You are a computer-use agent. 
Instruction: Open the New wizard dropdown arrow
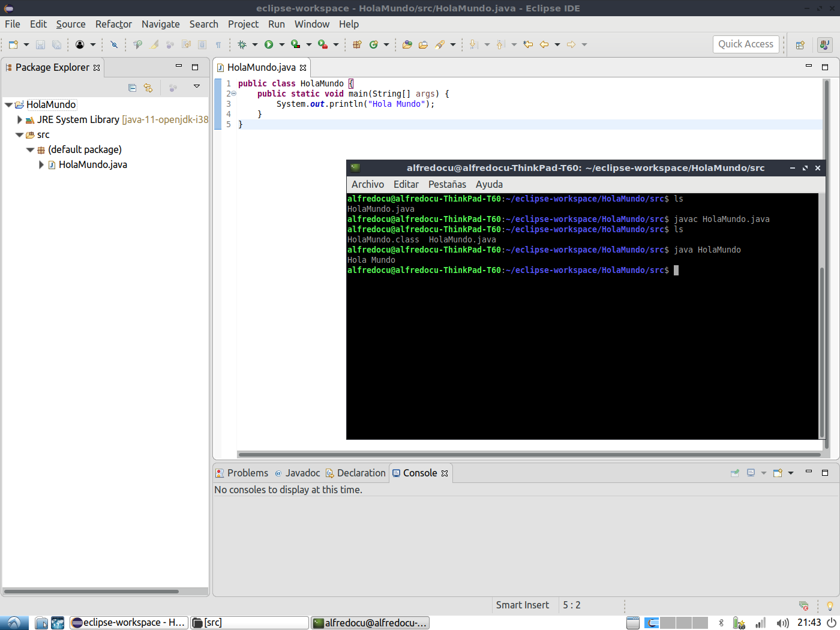coord(26,44)
